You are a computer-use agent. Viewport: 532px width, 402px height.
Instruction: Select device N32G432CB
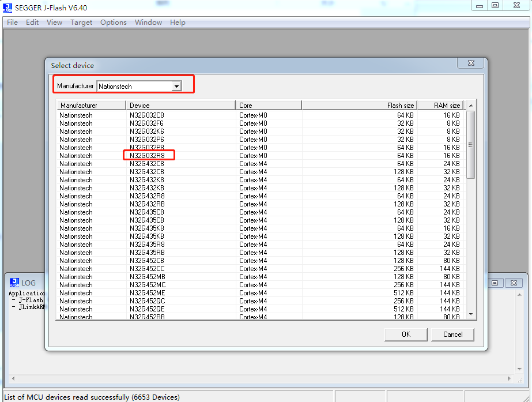261,172
